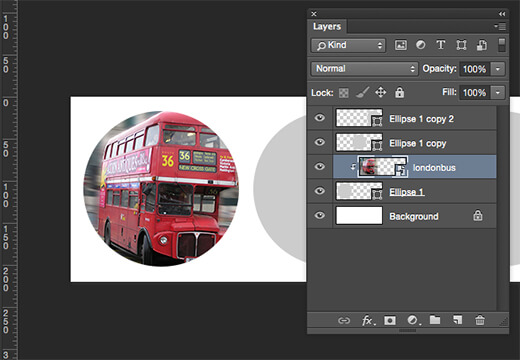The image size is (520, 360).
Task: Hide the Ellipse 1 copy 2 layer
Action: pos(320,118)
